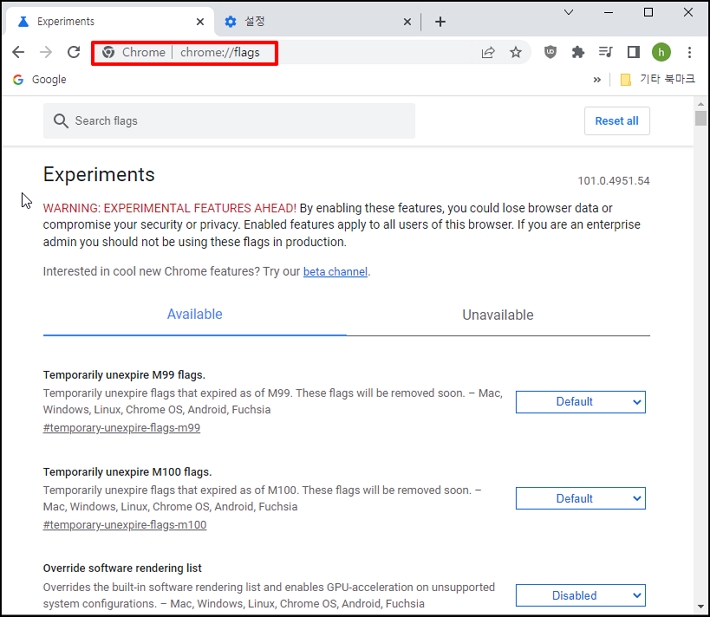710x617 pixels.
Task: Share this page via the share icon
Action: click(x=488, y=53)
